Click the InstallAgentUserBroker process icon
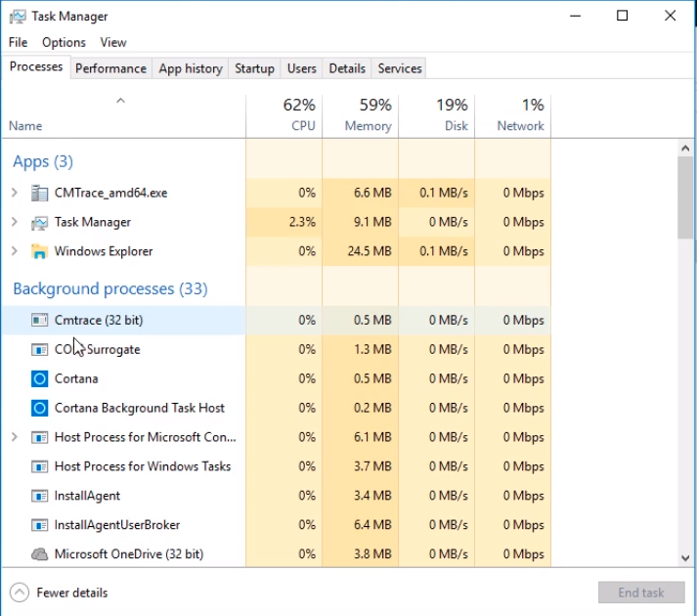Image resolution: width=697 pixels, height=616 pixels. click(x=39, y=525)
